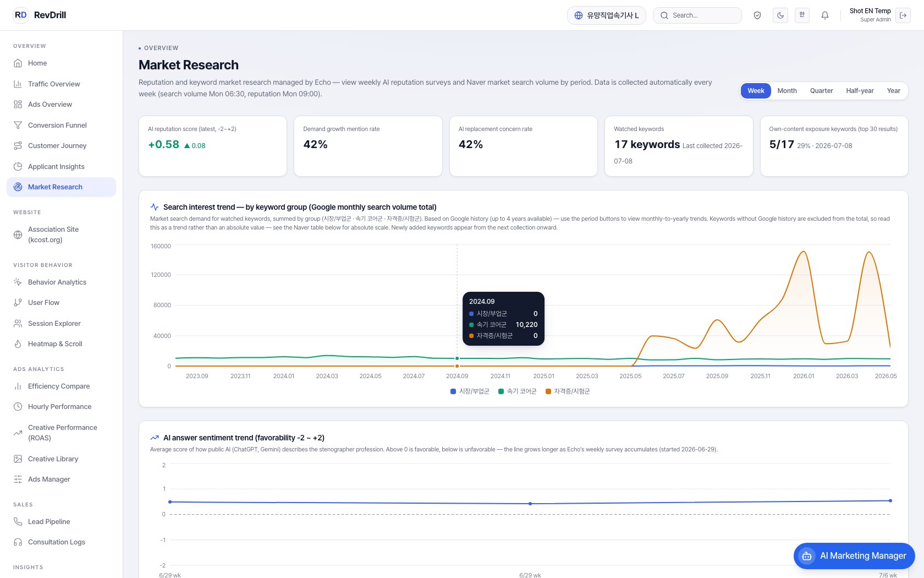Open Shot EN Temp user account menu

click(x=870, y=15)
